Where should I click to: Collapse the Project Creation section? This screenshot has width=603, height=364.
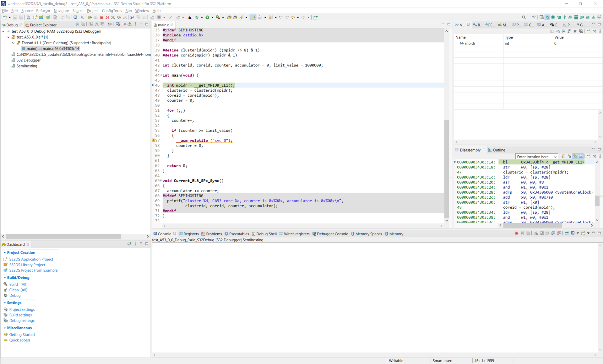coord(5,253)
